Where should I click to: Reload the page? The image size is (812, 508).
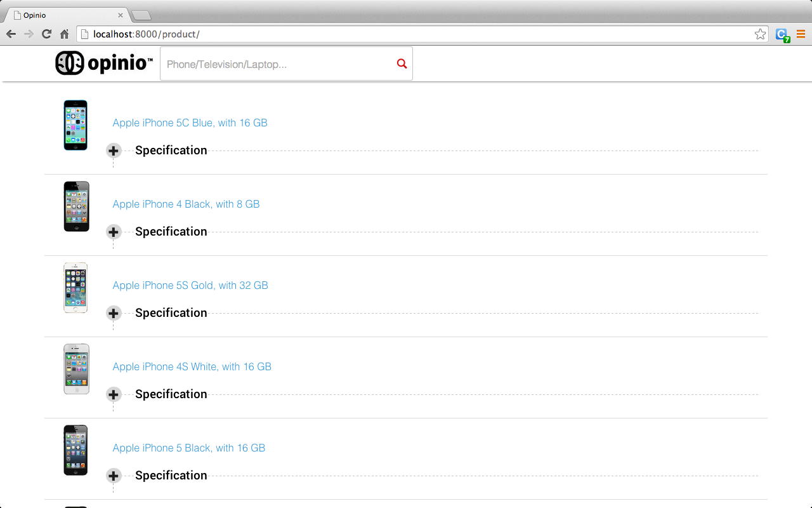[x=46, y=34]
